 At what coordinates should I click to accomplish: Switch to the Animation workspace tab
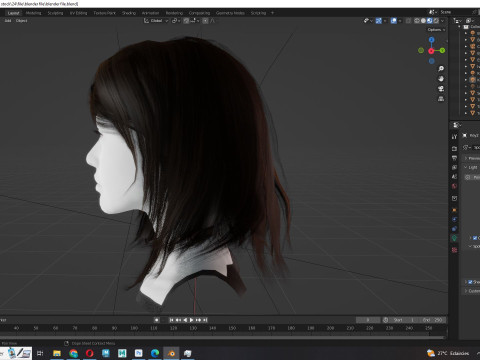(x=150, y=13)
